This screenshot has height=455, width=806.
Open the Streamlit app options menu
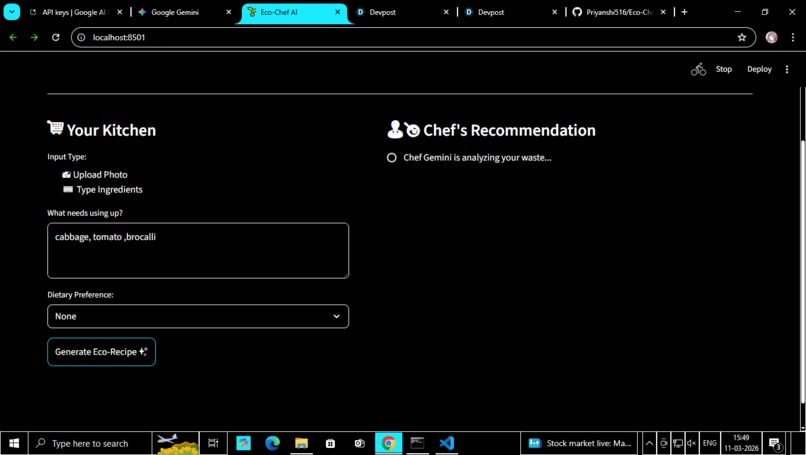point(786,69)
